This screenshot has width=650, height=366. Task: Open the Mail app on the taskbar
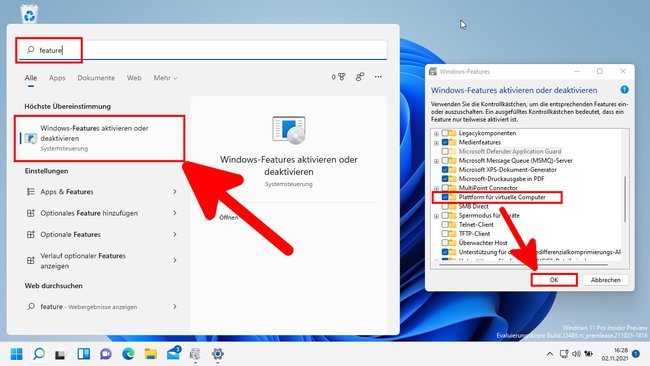pyautogui.click(x=173, y=354)
